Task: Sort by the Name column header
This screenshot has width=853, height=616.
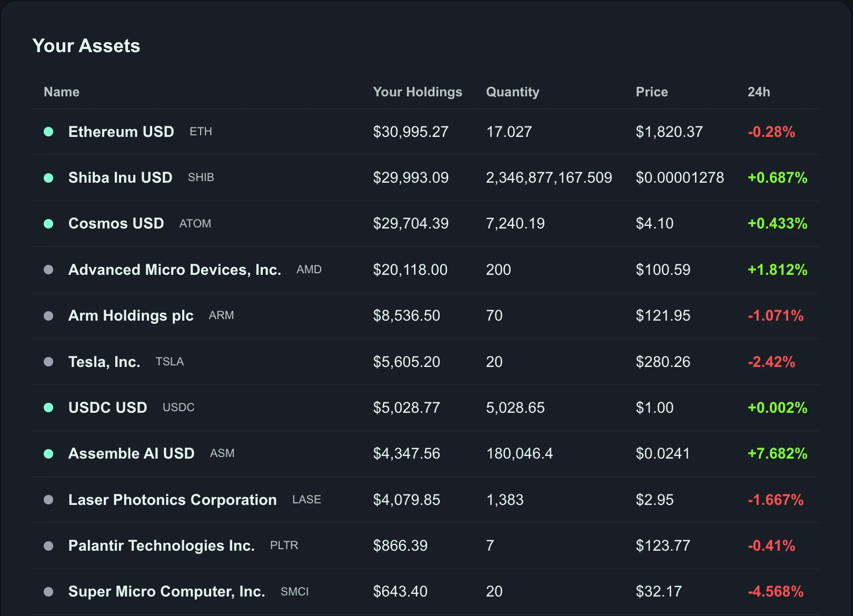Action: 62,92
